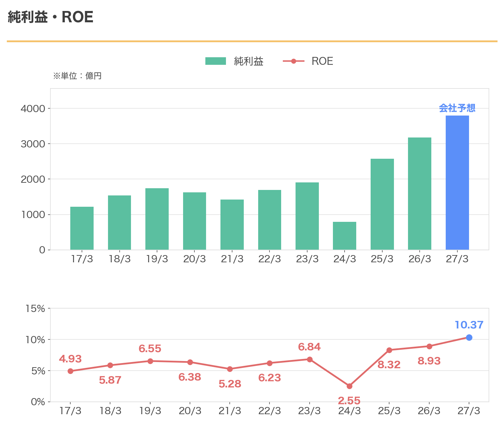Toggle the ROE legend entry
This screenshot has width=504, height=432.
[308, 61]
